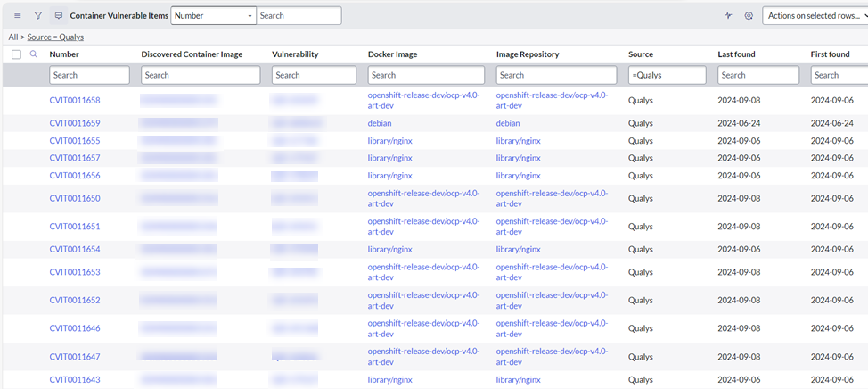Open the debian Docker Image link
The height and width of the screenshot is (389, 868).
click(380, 123)
